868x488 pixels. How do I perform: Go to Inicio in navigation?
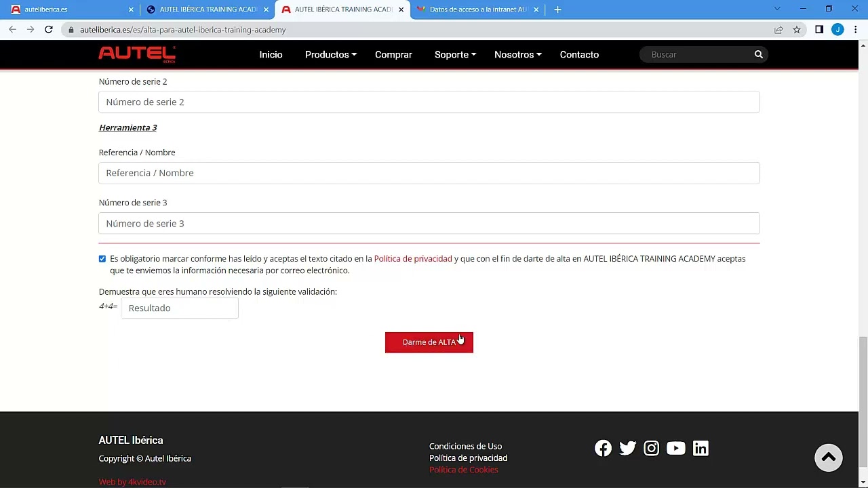271,54
